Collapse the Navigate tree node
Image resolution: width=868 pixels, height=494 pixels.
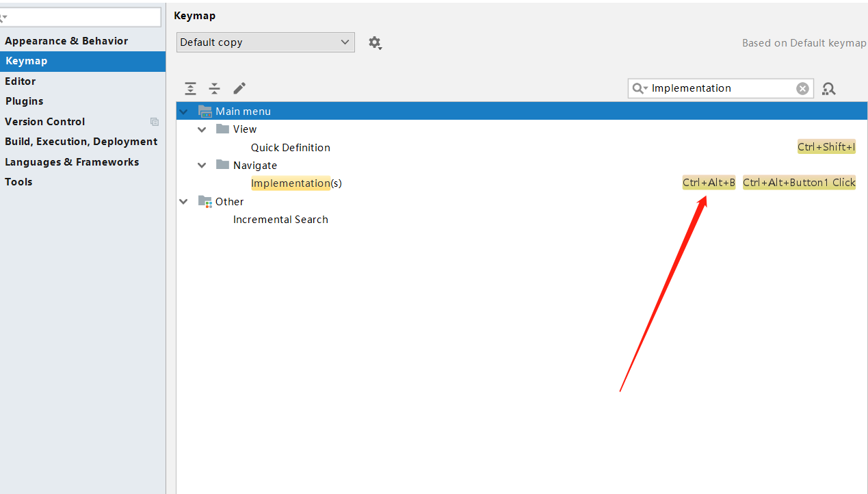(202, 165)
